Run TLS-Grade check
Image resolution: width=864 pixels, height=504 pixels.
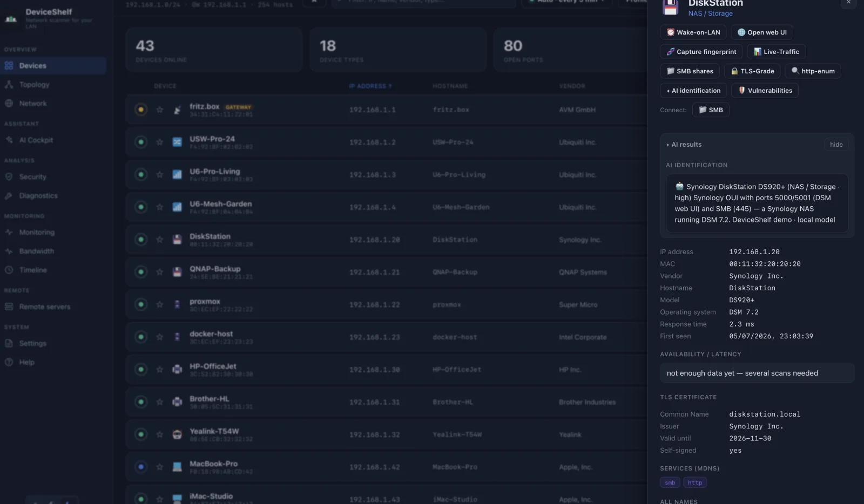click(x=752, y=71)
